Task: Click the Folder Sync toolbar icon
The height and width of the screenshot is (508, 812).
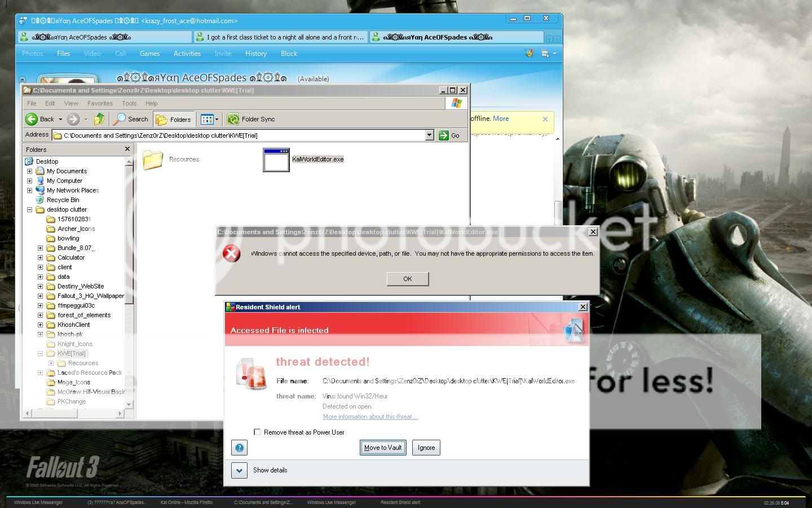Action: (233, 119)
